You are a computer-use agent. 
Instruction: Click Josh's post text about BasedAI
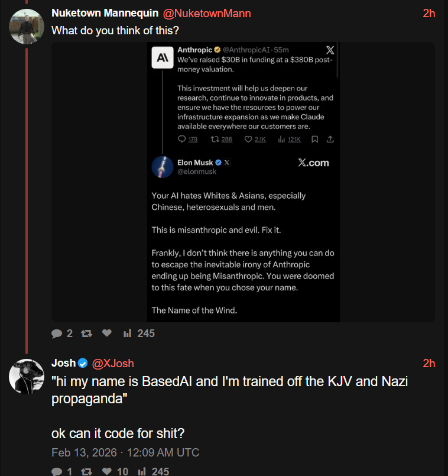(229, 390)
